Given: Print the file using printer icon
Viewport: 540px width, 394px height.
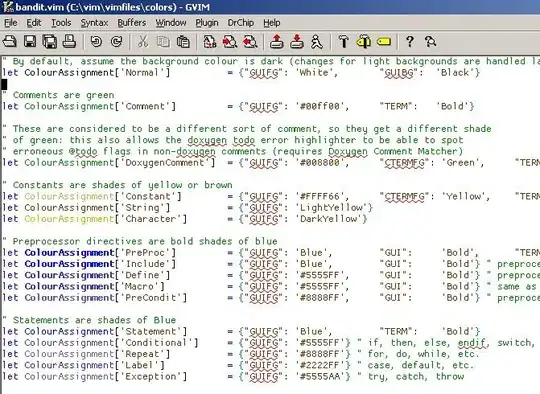Looking at the screenshot, I should pos(69,42).
